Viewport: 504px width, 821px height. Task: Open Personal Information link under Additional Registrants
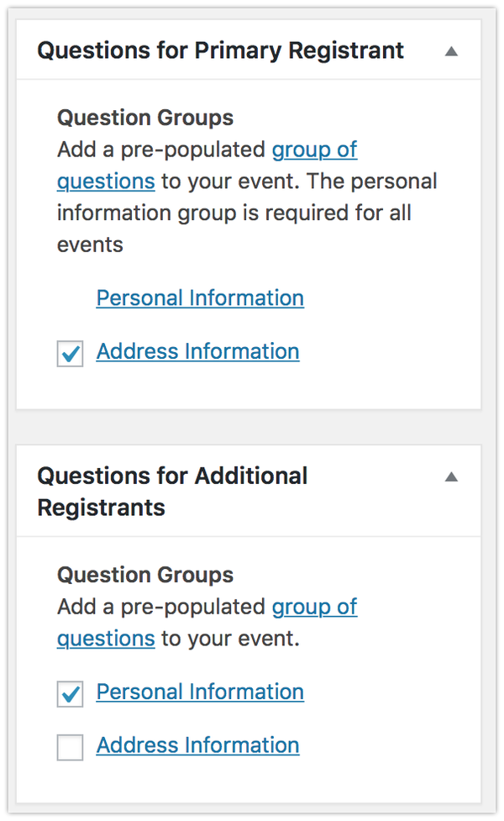[200, 692]
